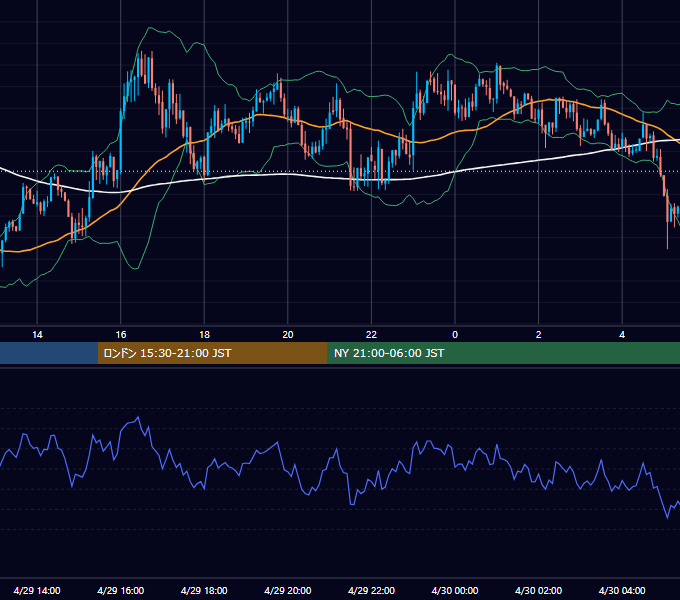The image size is (680, 600).
Task: Click the time axis label 14
Action: tap(37, 335)
